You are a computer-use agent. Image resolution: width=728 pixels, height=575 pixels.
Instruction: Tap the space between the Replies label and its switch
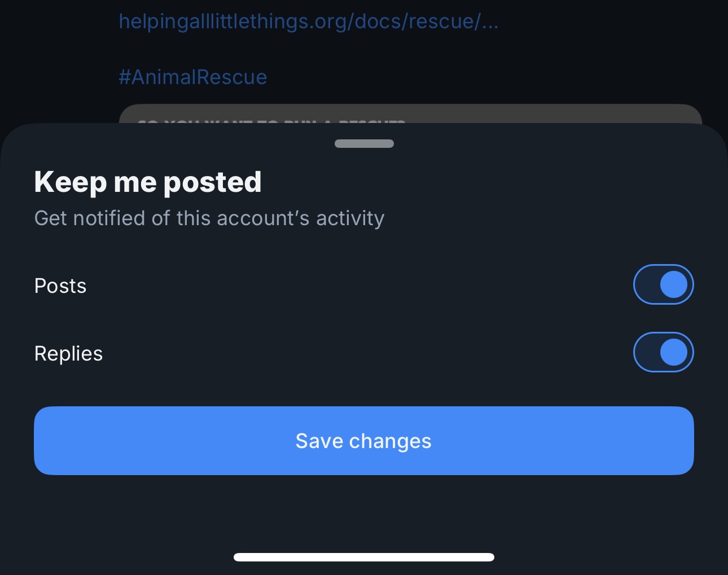coord(368,353)
